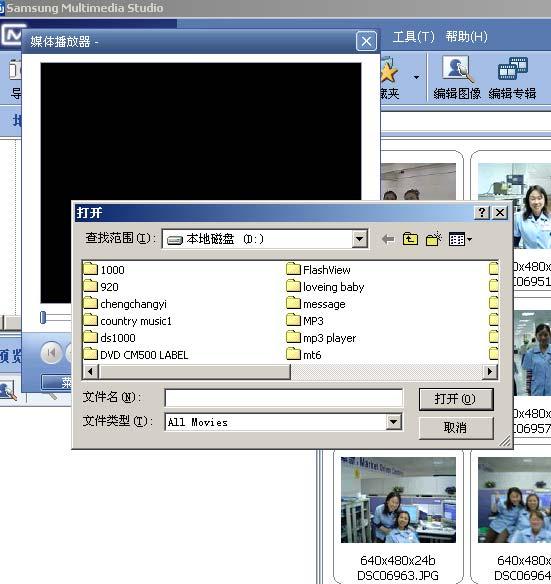The image size is (551, 584).
Task: Select the MP3 folder
Action: (305, 321)
